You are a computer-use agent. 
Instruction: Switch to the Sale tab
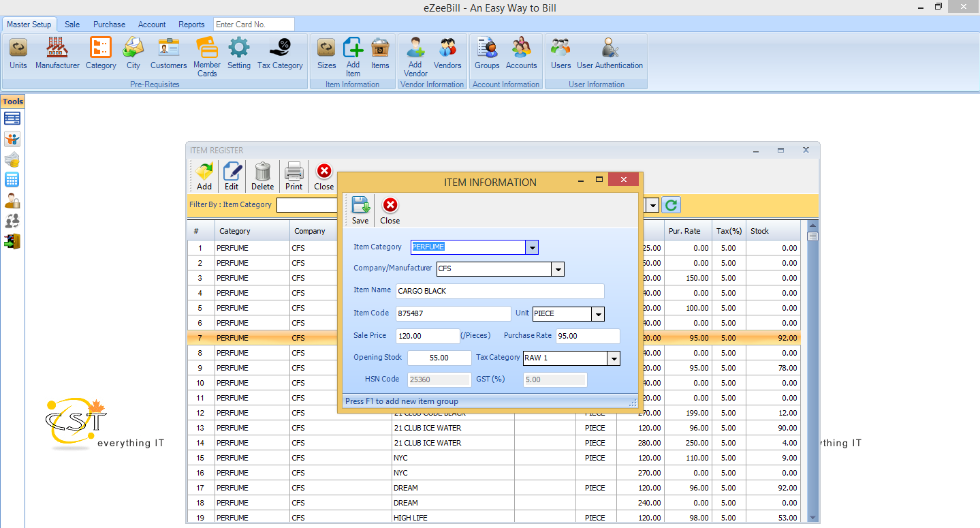tap(72, 25)
